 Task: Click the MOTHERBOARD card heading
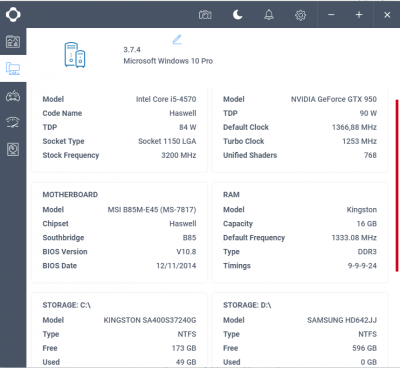click(70, 195)
